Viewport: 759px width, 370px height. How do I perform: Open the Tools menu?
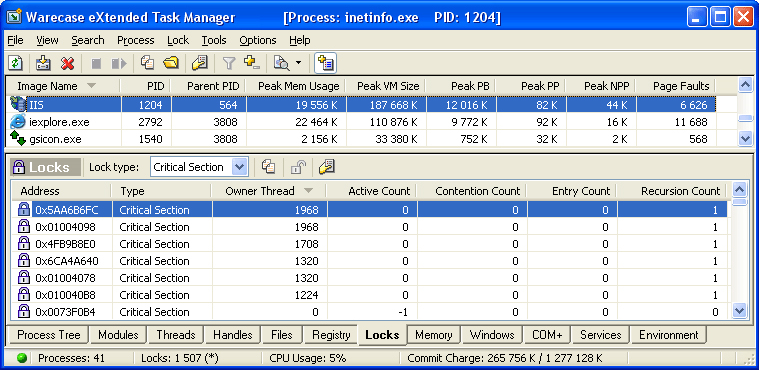point(214,40)
